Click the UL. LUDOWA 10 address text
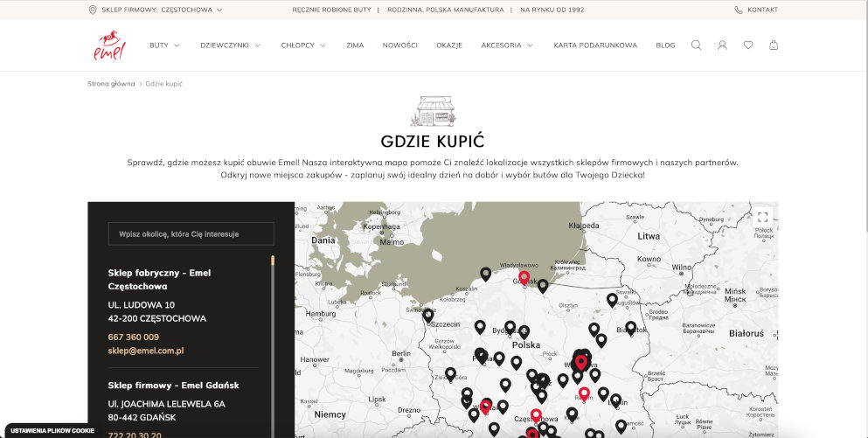Screen dimensions: 868x438 (x=141, y=304)
